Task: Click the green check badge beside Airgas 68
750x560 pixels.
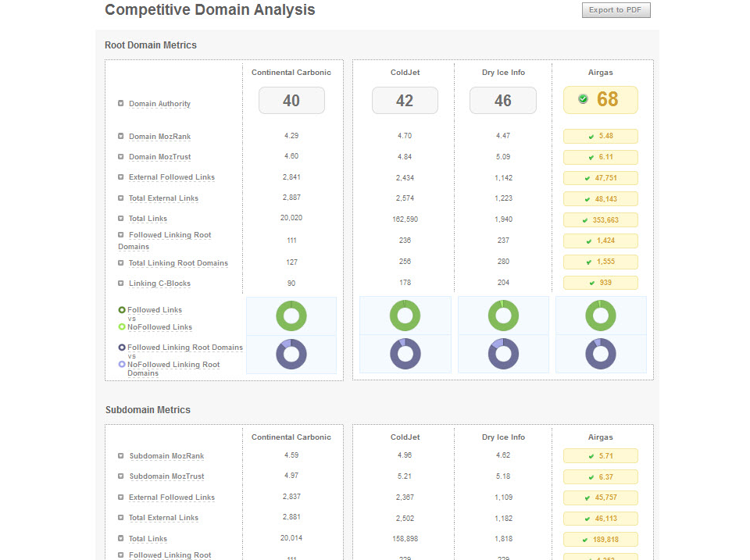Action: 583,99
